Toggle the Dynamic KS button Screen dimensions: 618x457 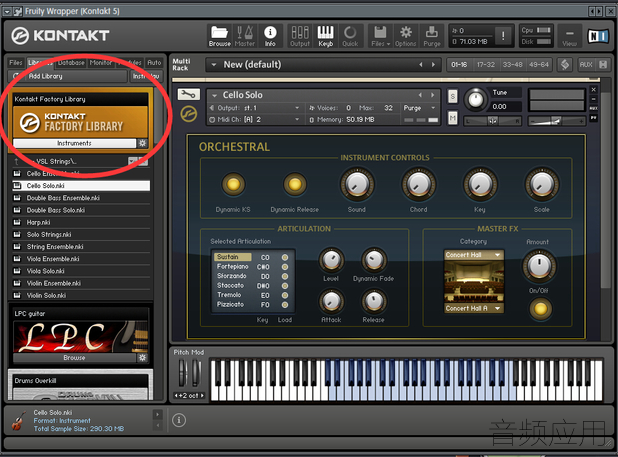click(233, 184)
